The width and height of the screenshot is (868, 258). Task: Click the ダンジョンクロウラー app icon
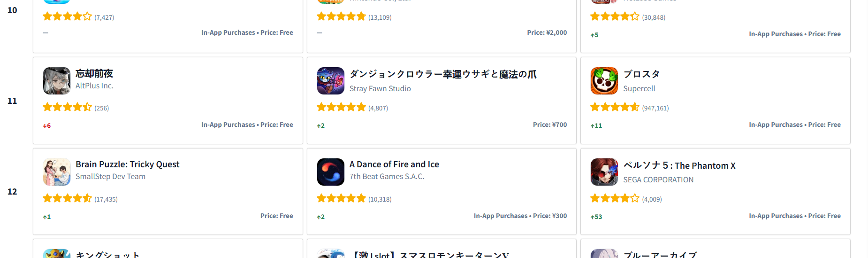click(x=330, y=81)
